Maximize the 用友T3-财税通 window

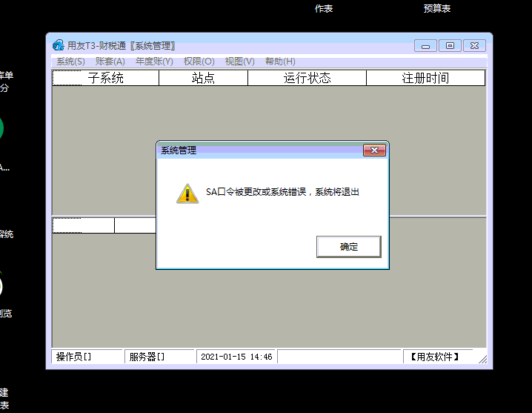tap(450, 46)
